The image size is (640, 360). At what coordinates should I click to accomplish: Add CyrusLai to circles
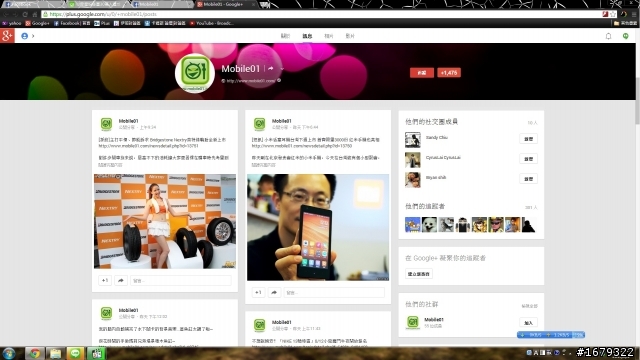coord(528,159)
